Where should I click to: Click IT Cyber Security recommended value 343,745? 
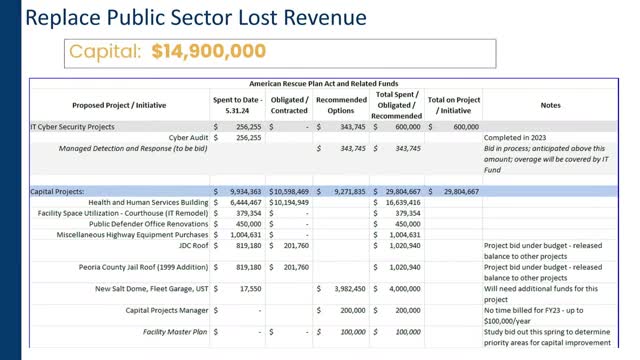[353, 127]
